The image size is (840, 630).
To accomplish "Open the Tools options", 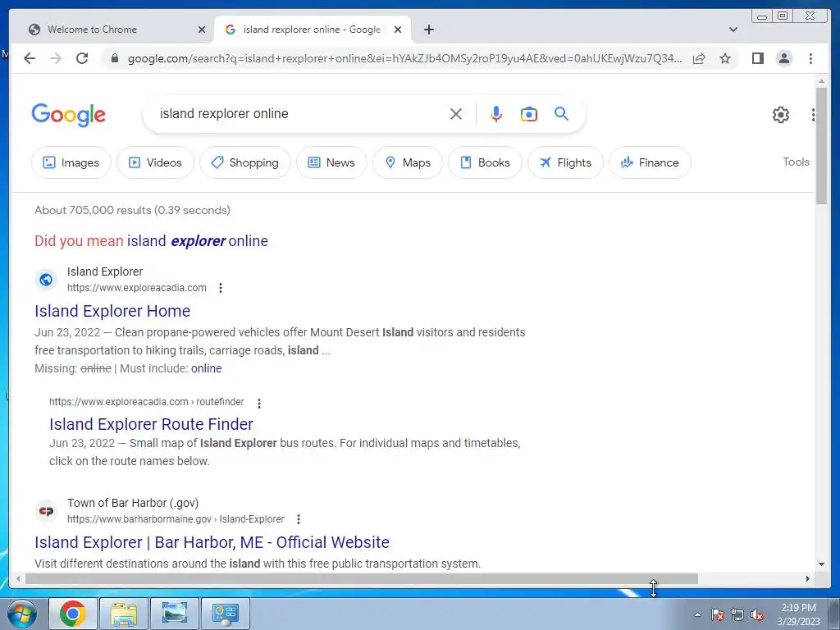I will 796,162.
